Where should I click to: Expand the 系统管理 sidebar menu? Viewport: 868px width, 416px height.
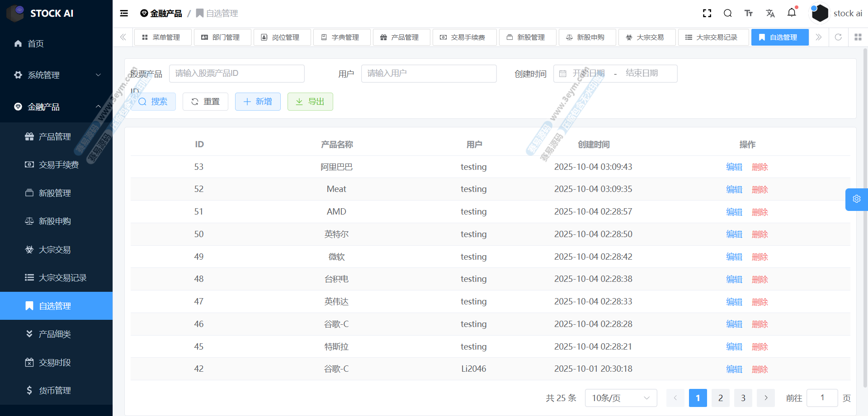[56, 75]
